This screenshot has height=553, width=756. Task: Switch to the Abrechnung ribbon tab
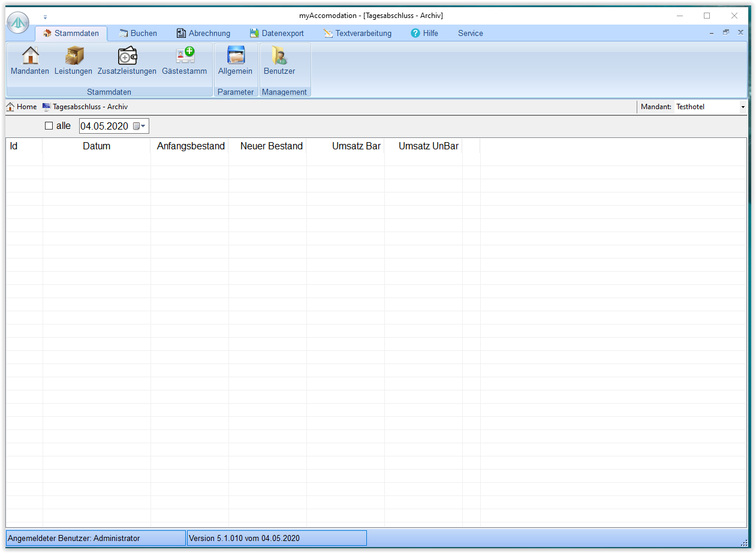coord(203,34)
